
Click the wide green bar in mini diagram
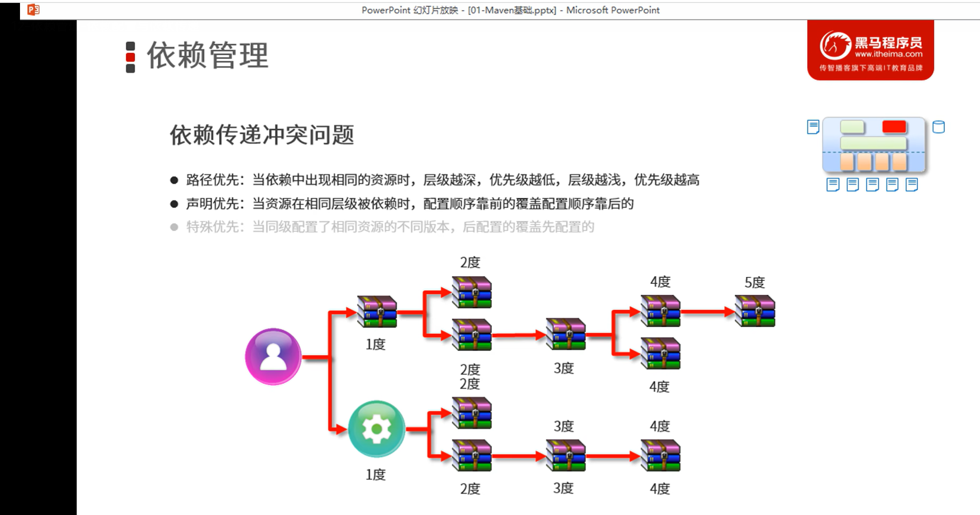[x=873, y=144]
